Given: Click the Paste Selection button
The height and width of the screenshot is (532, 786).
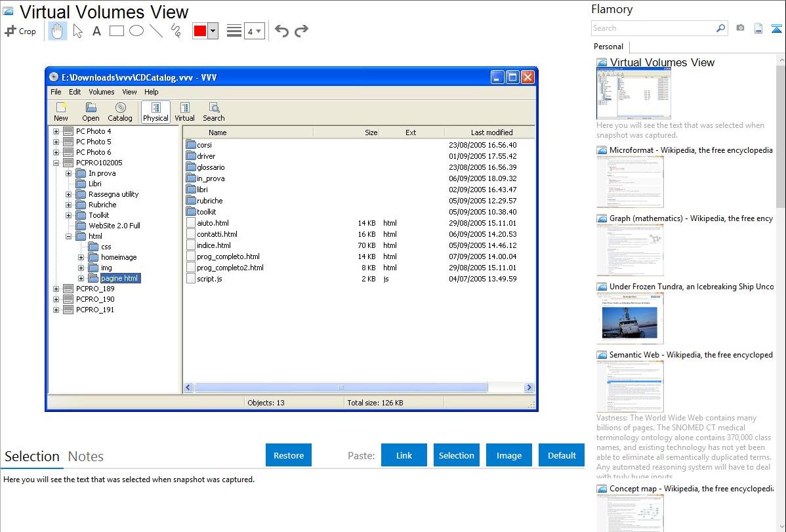Looking at the screenshot, I should point(457,455).
